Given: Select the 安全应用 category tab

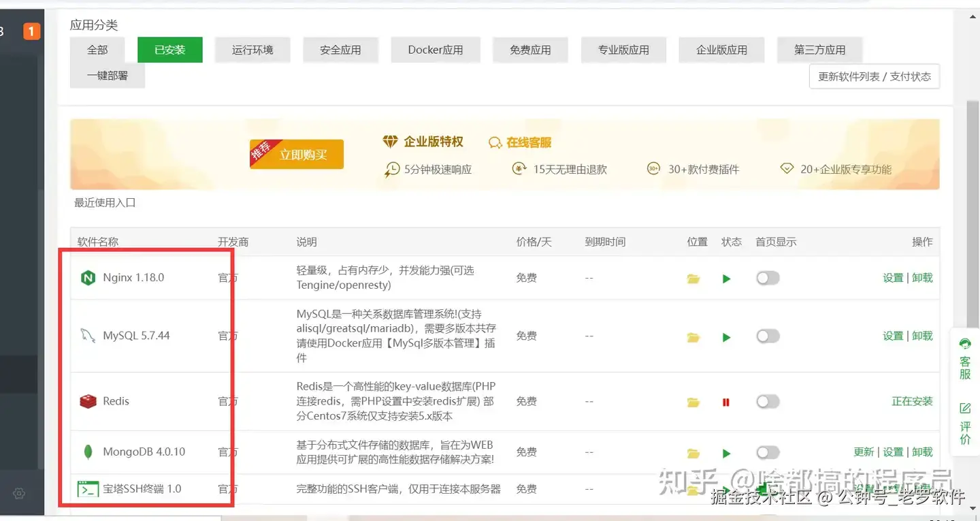Looking at the screenshot, I should point(340,50).
